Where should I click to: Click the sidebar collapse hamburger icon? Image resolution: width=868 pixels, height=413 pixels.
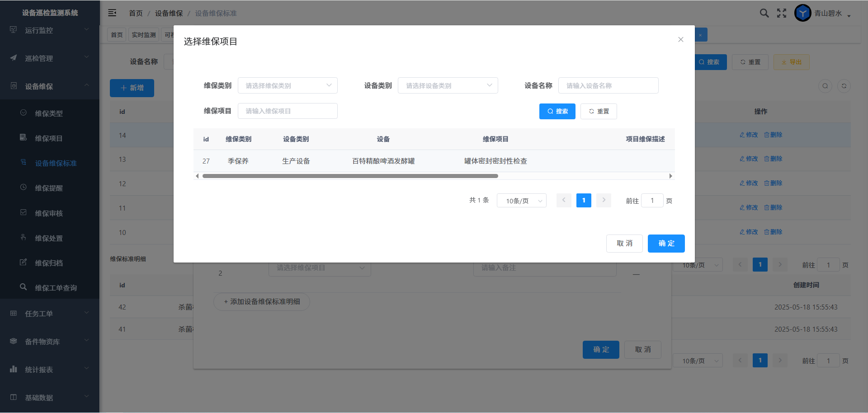[112, 13]
